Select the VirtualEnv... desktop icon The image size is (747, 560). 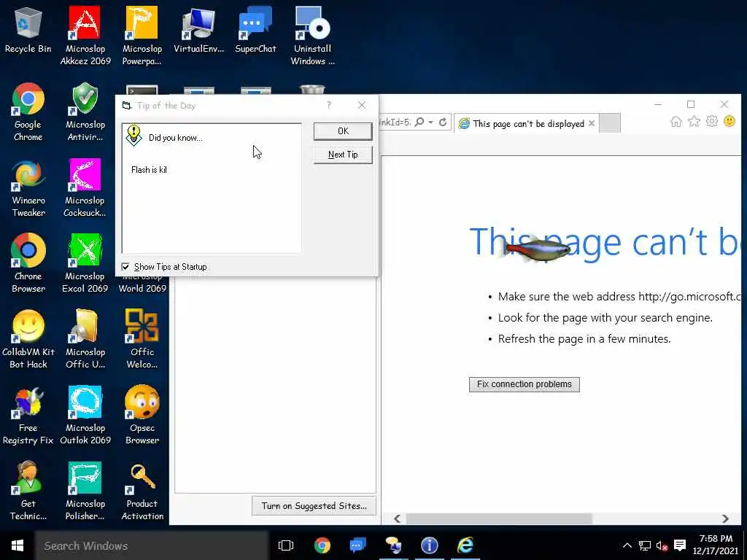pos(198,29)
